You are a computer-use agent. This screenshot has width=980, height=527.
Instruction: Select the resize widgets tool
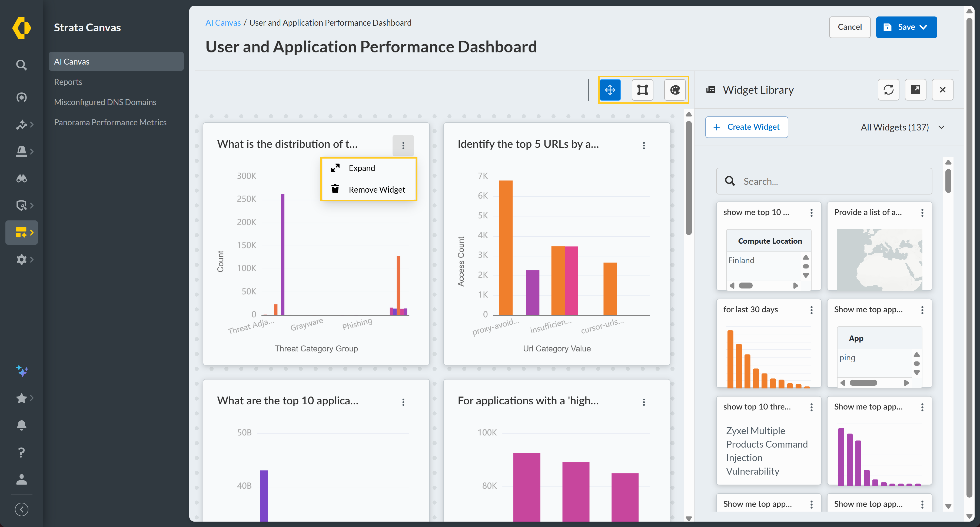point(642,90)
